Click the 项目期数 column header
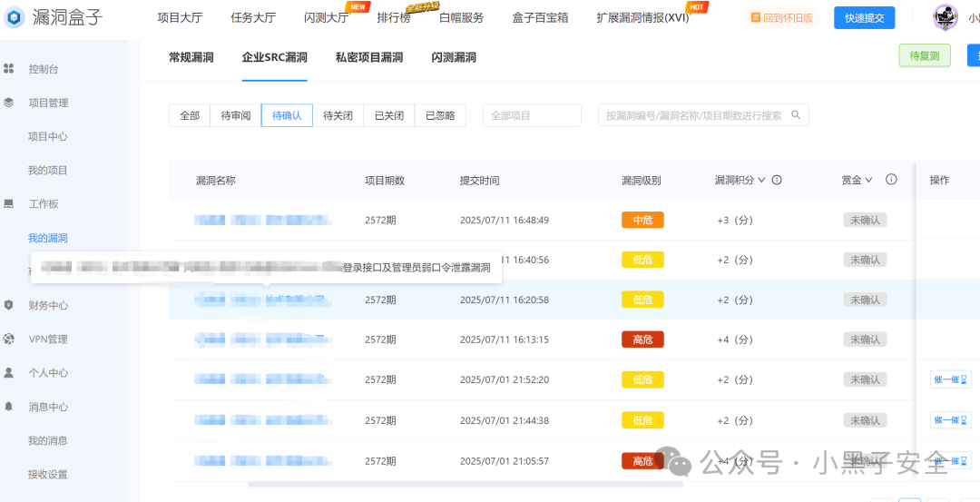Image resolution: width=980 pixels, height=502 pixels. 385,180
